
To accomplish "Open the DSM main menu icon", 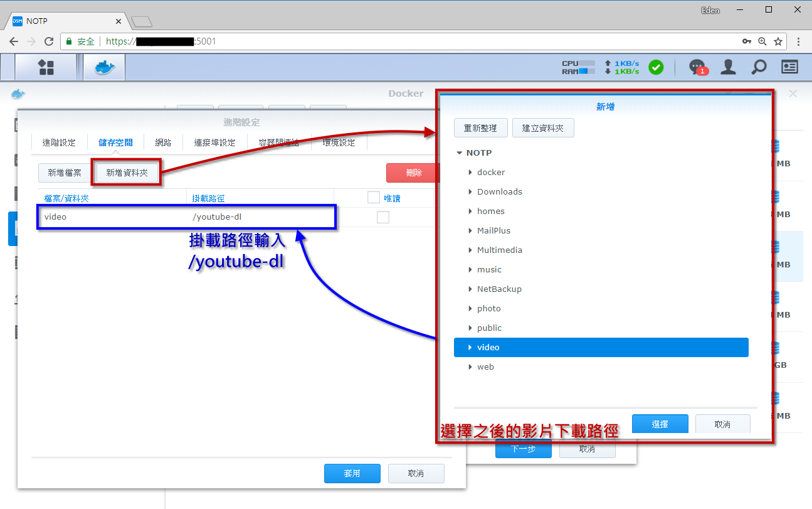I will pyautogui.click(x=46, y=67).
